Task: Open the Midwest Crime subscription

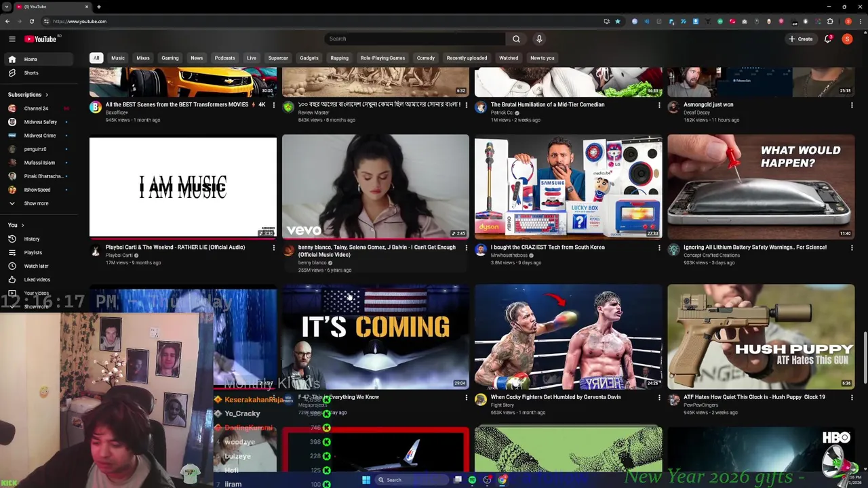Action: [x=39, y=136]
